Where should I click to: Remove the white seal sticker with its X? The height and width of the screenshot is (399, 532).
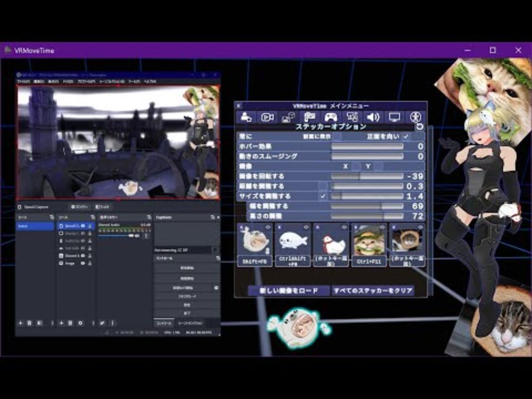click(279, 227)
